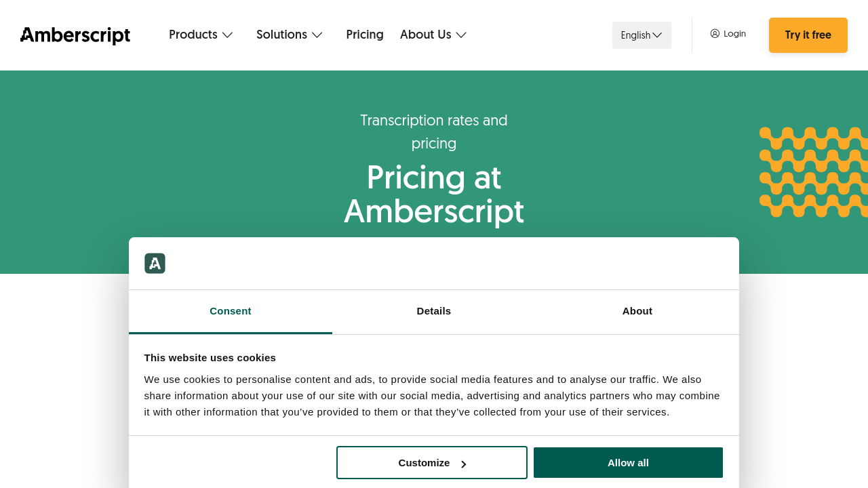Image resolution: width=868 pixels, height=488 pixels.
Task: Expand the Products dropdown
Action: 201,33
